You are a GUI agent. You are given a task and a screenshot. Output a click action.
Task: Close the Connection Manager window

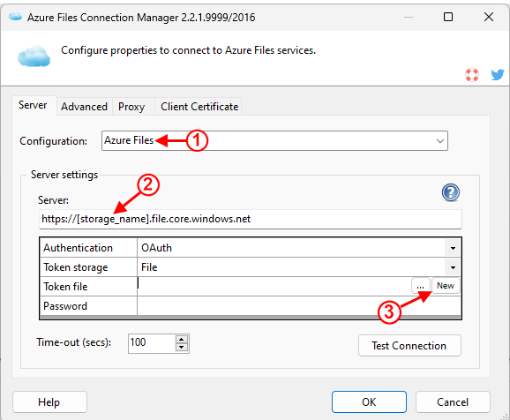[489, 17]
